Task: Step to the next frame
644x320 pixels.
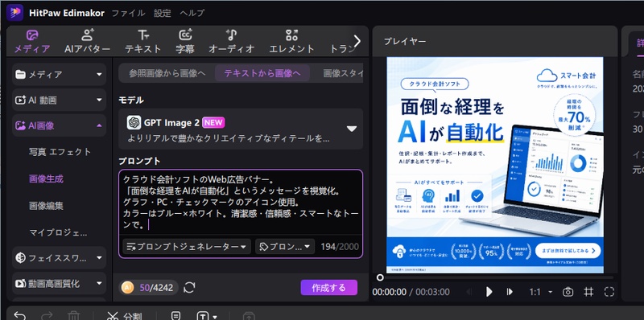Action: coord(510,292)
